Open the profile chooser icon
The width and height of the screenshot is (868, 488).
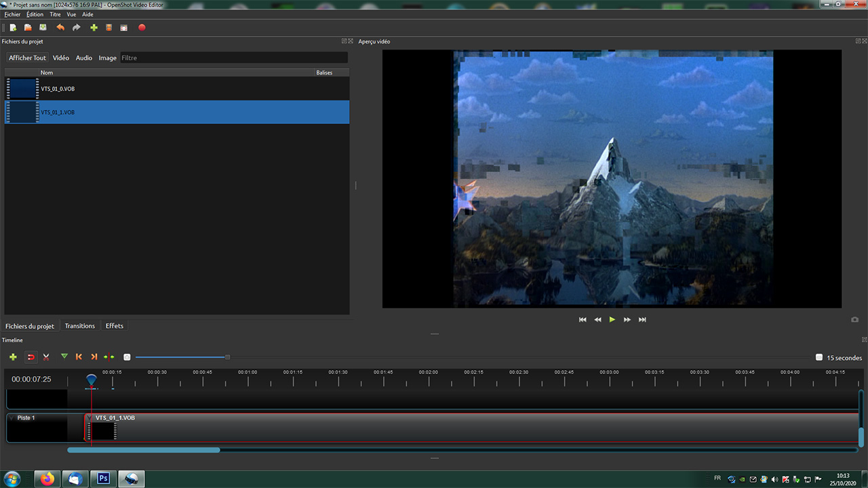(108, 28)
